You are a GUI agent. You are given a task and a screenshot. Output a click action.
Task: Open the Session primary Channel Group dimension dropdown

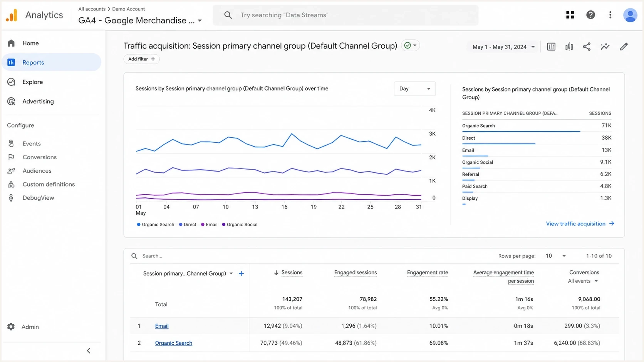[188, 274]
